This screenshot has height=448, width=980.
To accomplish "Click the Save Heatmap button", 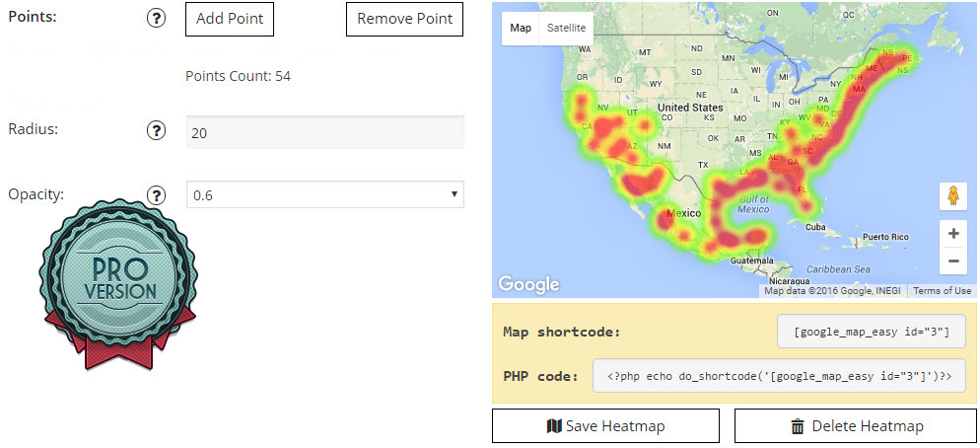I will (605, 426).
